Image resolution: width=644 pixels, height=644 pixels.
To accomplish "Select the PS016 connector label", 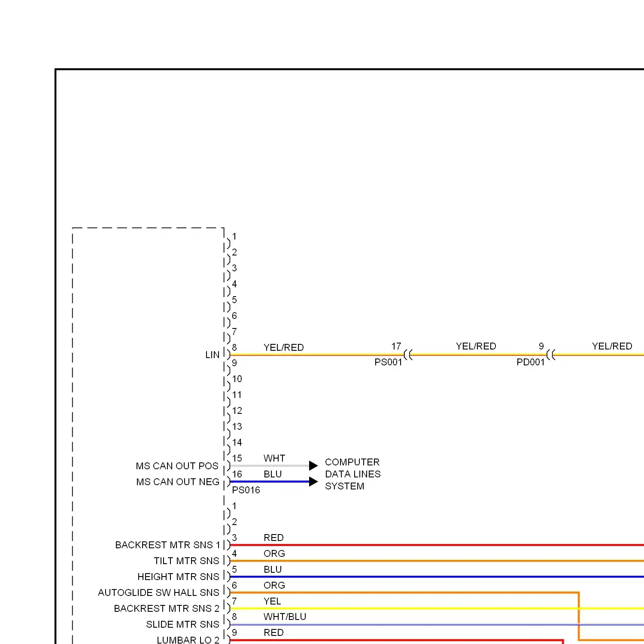I will click(246, 490).
